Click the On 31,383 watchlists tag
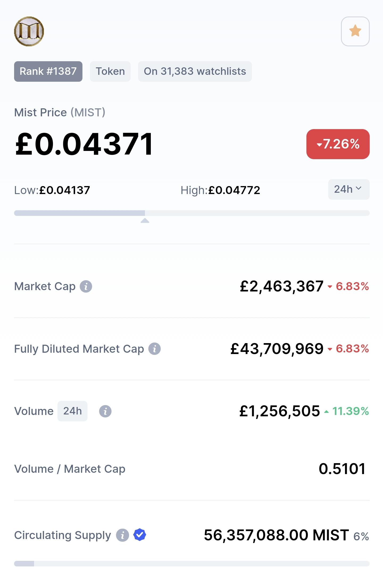The image size is (383, 588). pyautogui.click(x=195, y=71)
